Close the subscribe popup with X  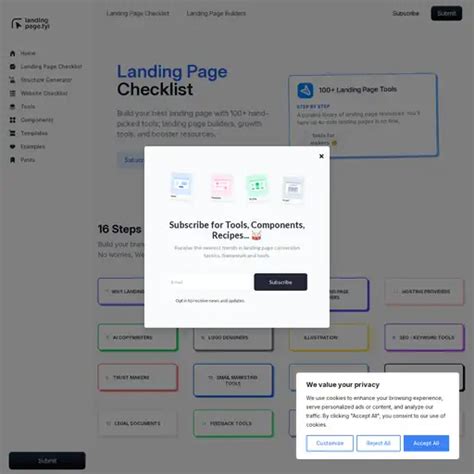point(321,156)
